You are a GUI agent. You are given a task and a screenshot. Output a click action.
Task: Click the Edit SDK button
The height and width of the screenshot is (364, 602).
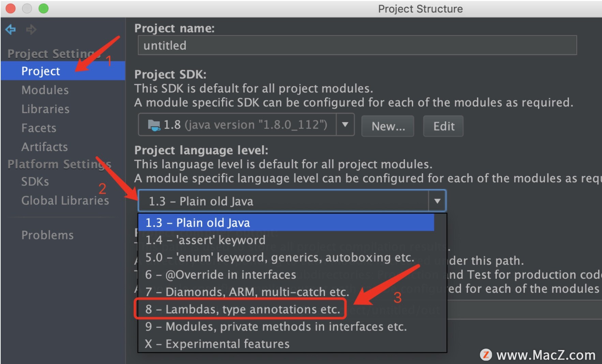[443, 126]
